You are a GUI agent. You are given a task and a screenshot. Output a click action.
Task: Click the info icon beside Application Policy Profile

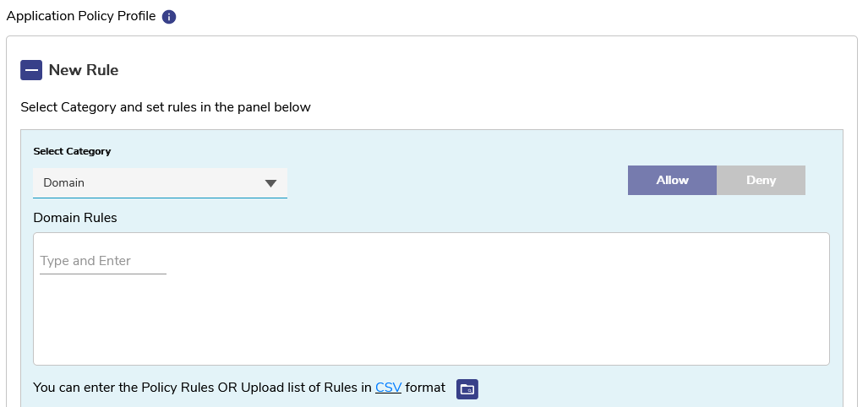(x=169, y=17)
